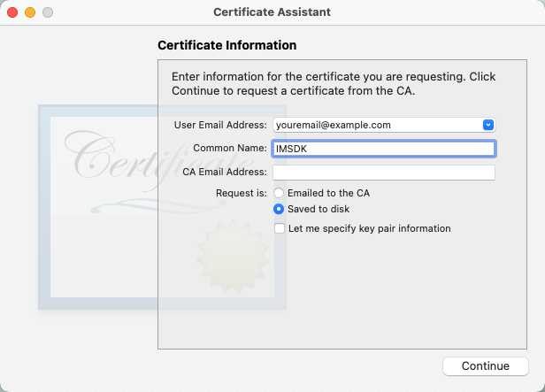The height and width of the screenshot is (392, 545).
Task: Click the Request is label
Action: tap(242, 193)
